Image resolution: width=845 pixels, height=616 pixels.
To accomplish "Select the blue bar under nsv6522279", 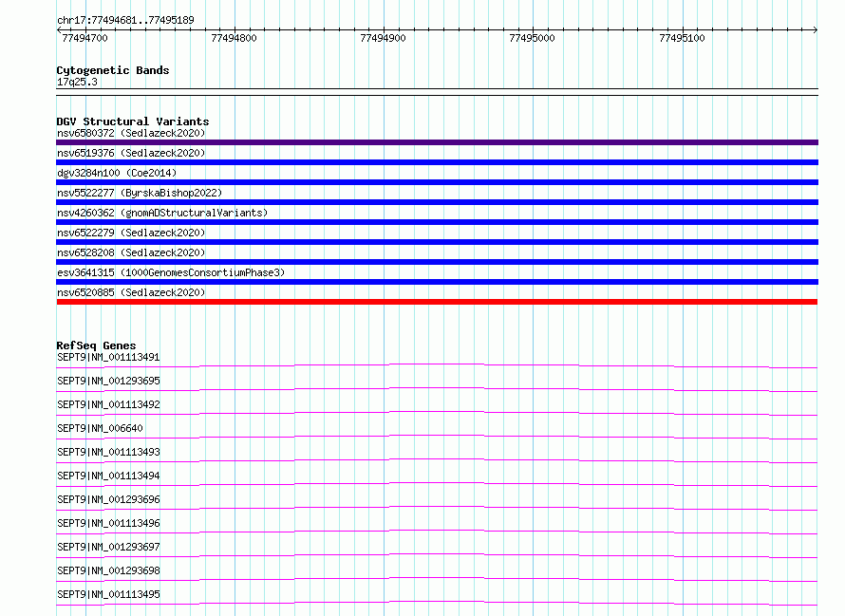I will 437,242.
